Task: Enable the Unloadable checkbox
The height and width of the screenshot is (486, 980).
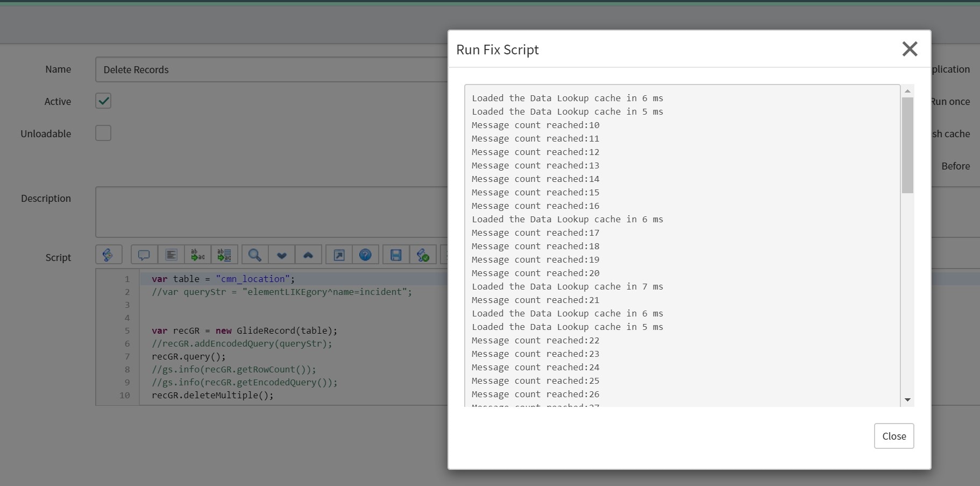Action: click(103, 133)
